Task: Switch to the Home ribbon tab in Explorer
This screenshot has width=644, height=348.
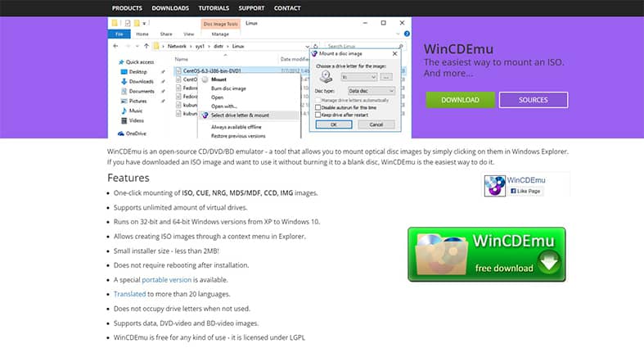Action: [x=142, y=34]
